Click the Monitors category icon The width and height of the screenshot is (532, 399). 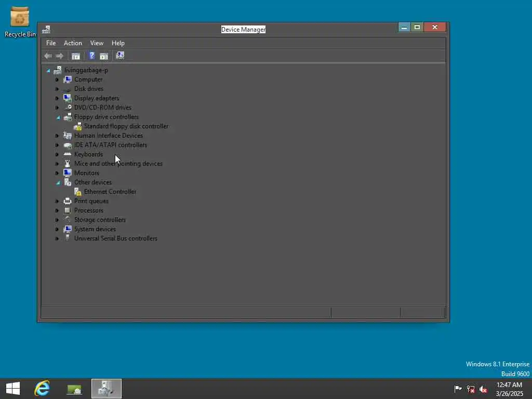(68, 172)
